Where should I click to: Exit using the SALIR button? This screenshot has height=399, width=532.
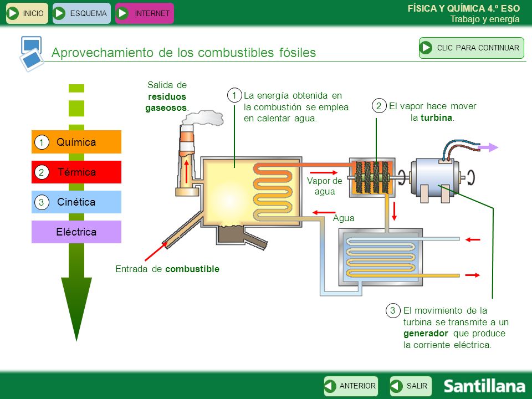pos(411,386)
